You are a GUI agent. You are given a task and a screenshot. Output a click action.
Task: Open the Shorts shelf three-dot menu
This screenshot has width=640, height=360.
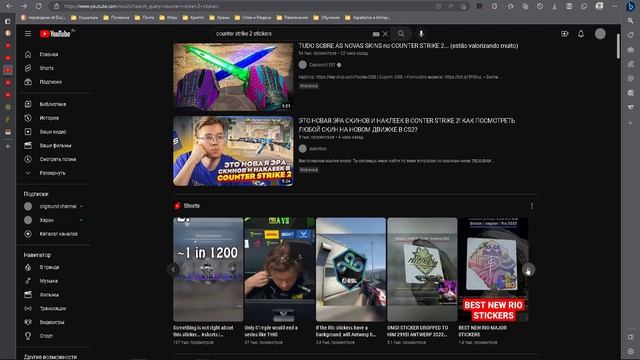pyautogui.click(x=532, y=206)
